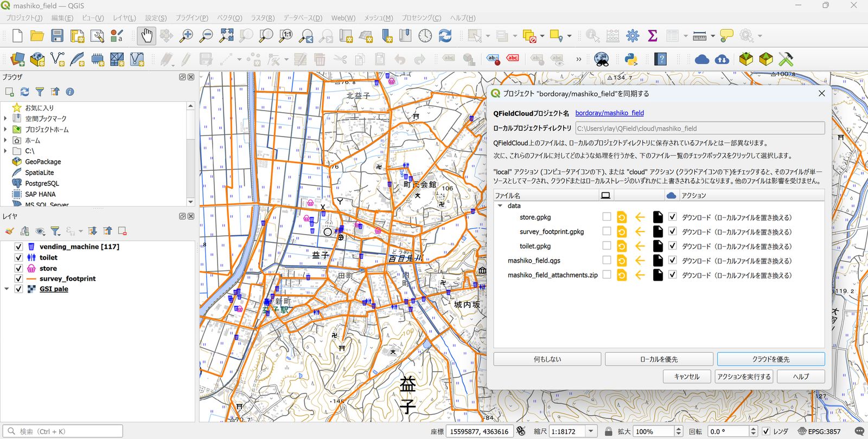Screen dimensions: 868x439
Task: Click the Refresh map icon
Action: click(x=445, y=36)
